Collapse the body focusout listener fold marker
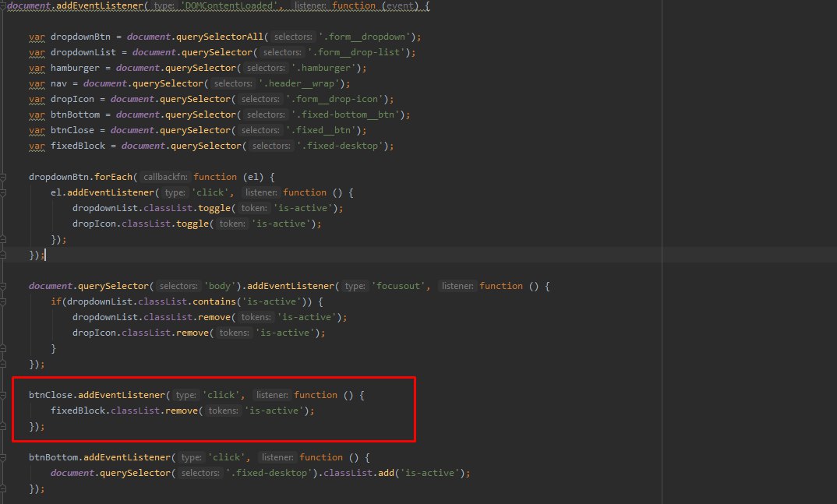The height and width of the screenshot is (504, 837). coord(2,287)
